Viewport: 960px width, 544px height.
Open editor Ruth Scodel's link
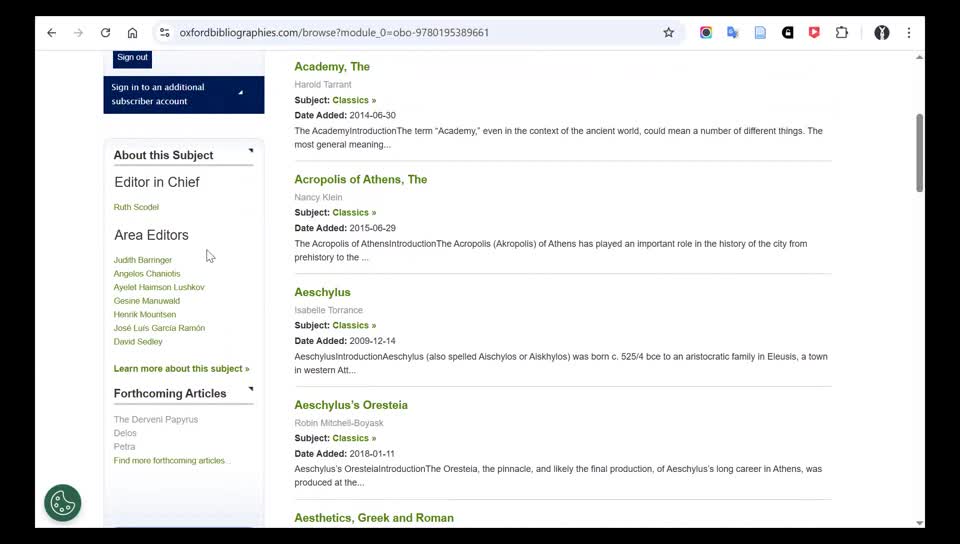click(136, 207)
